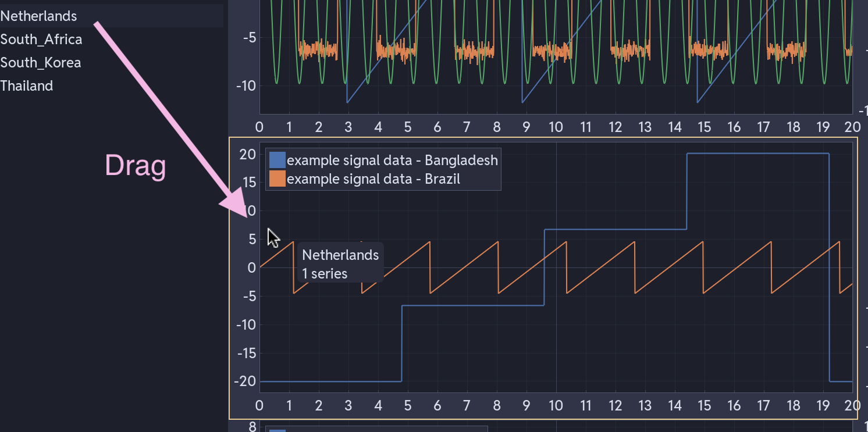Click x-axis tick 5 of the middle plot
868x432 pixels.
coord(407,405)
